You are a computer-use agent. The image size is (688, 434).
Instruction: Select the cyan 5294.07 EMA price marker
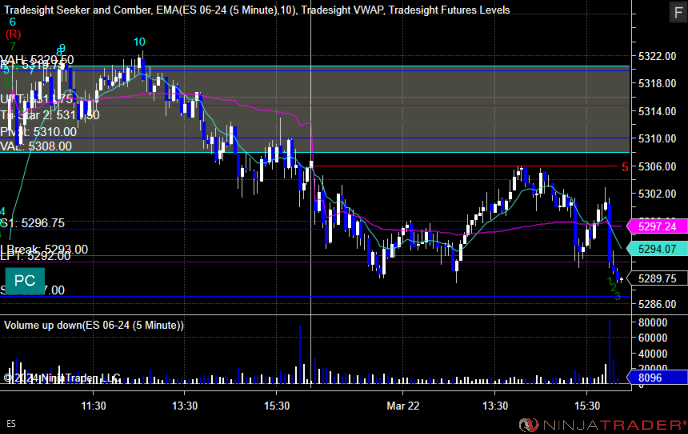point(656,249)
